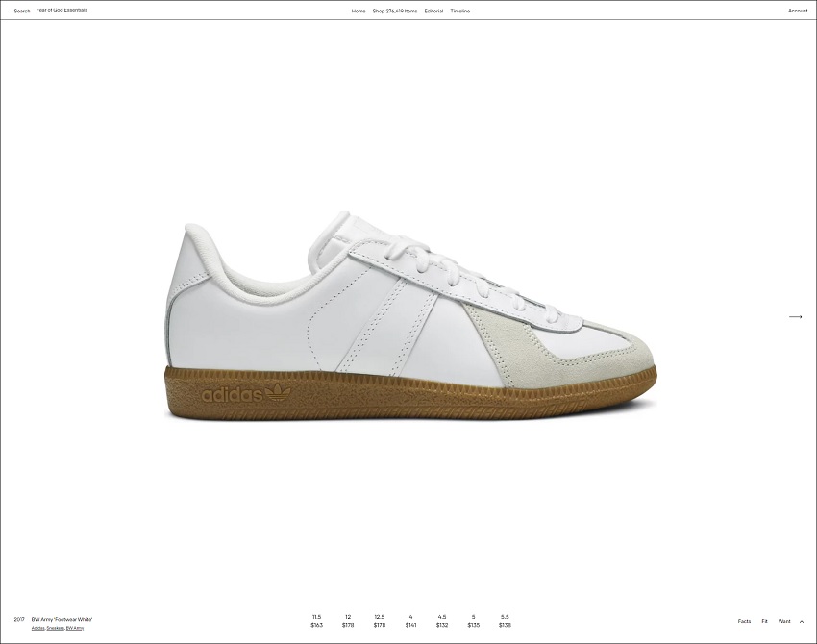This screenshot has width=817, height=644.
Task: Click the white sneaker product image
Action: [x=410, y=315]
